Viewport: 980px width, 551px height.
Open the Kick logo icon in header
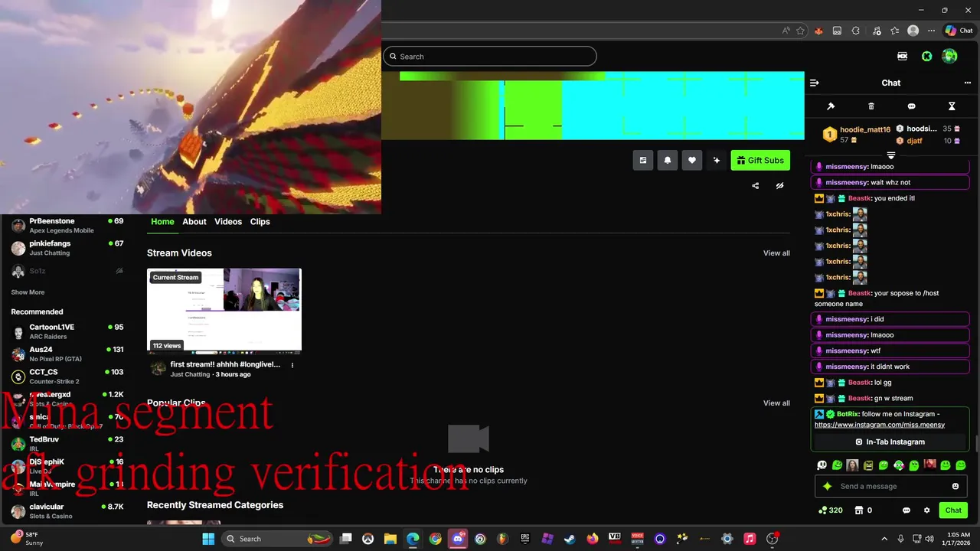click(926, 56)
